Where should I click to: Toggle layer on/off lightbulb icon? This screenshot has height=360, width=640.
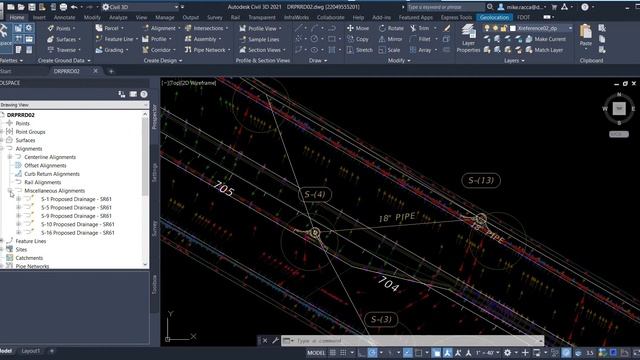(x=487, y=28)
